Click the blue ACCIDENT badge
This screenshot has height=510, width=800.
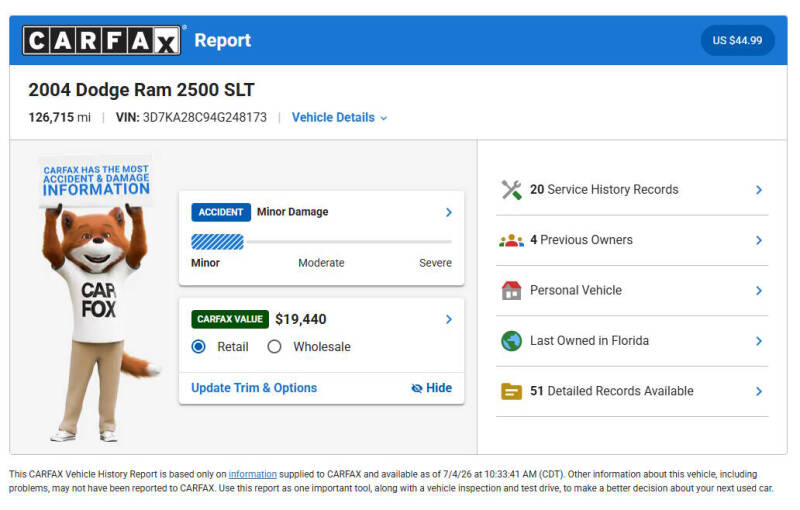pos(221,212)
